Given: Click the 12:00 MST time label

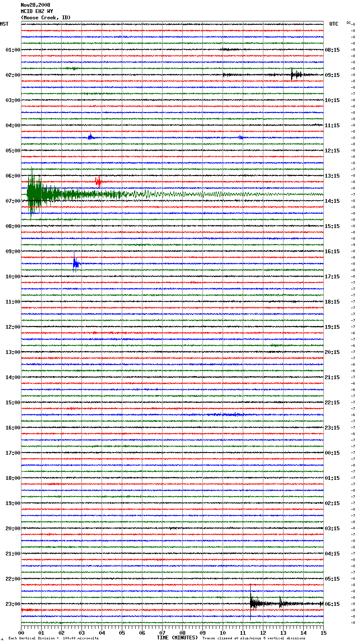Looking at the screenshot, I should click(x=13, y=327).
